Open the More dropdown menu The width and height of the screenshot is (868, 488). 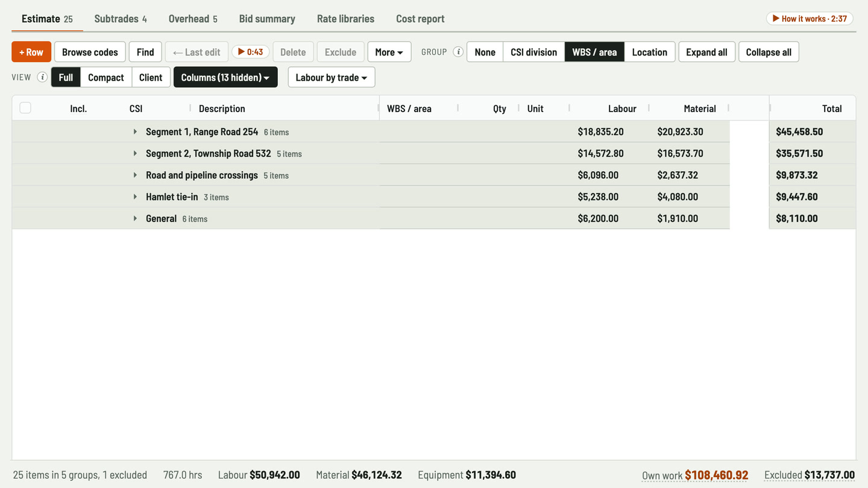click(x=389, y=52)
